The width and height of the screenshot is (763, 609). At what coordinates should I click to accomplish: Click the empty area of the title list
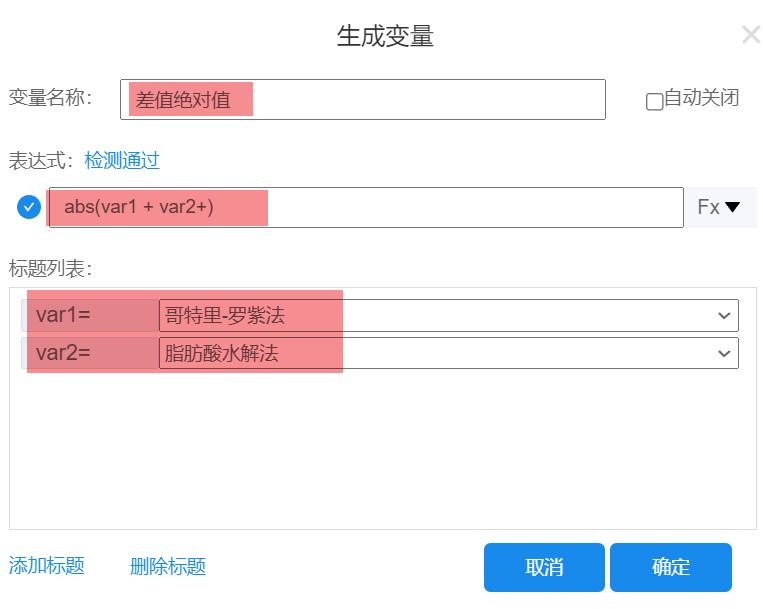pyautogui.click(x=380, y=450)
